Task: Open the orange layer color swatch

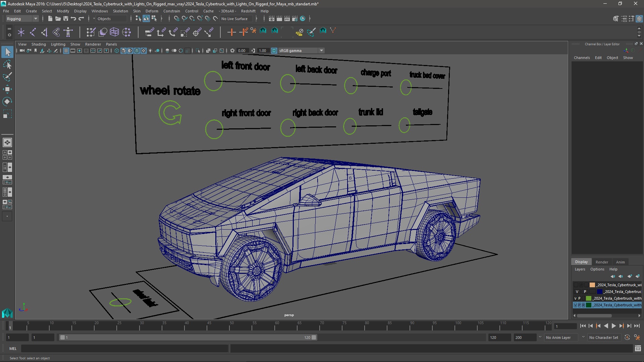Action: (x=592, y=285)
